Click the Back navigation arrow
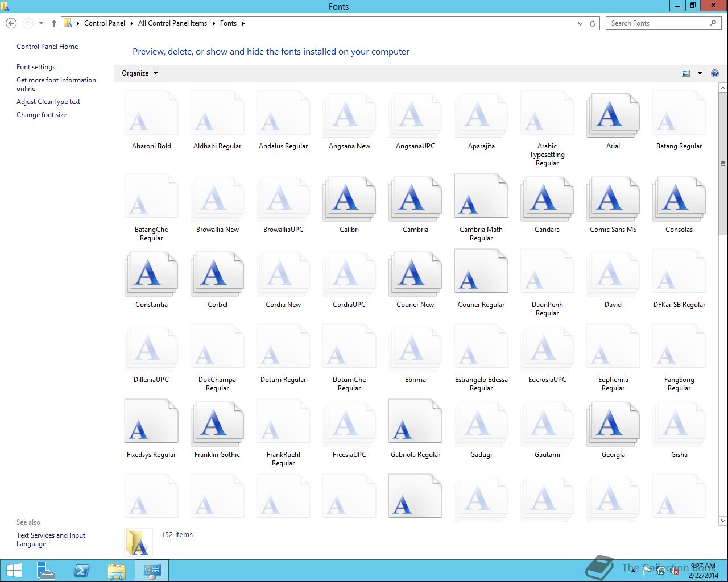 [x=11, y=23]
